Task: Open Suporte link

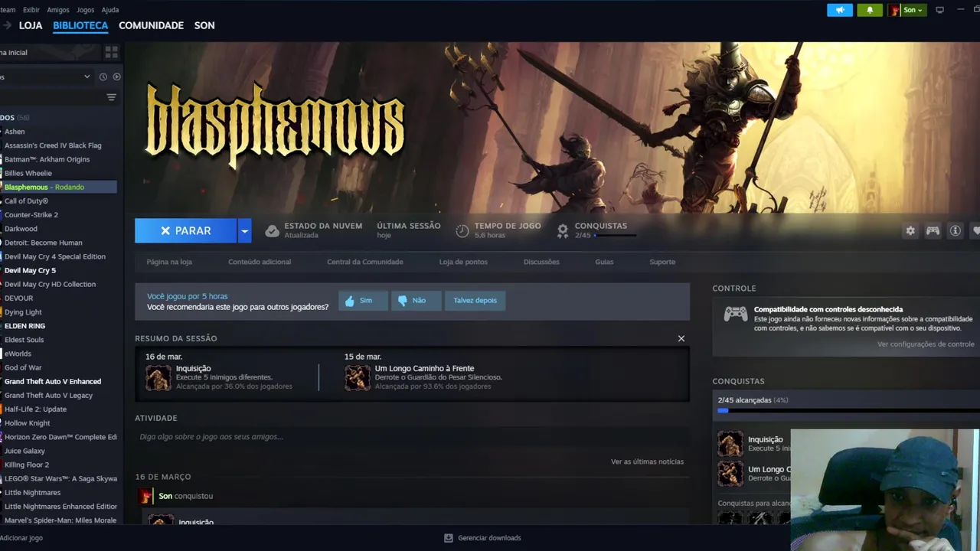Action: tap(662, 262)
